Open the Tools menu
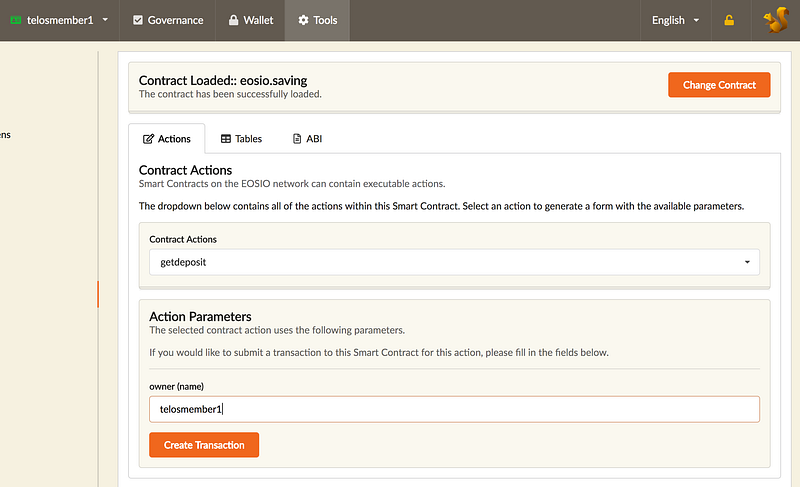This screenshot has width=800, height=487. [317, 20]
